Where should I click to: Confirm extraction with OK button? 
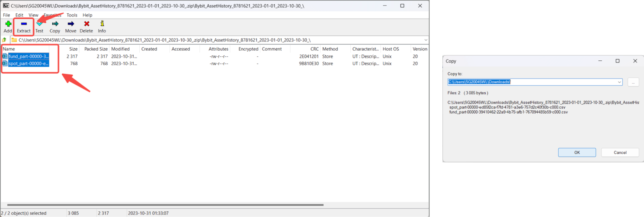(577, 153)
